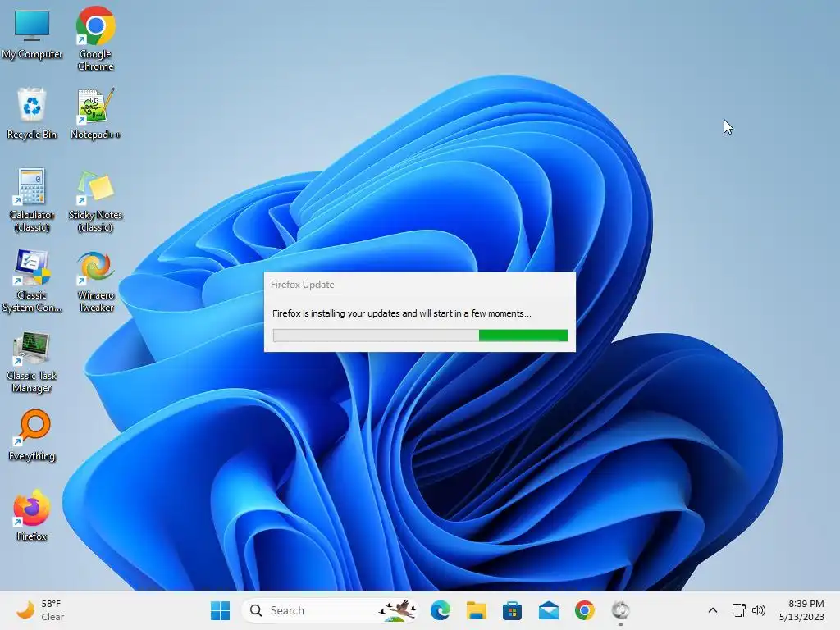This screenshot has width=840, height=630.
Task: Select the Winaero Tweaker shortcut
Action: (x=95, y=281)
